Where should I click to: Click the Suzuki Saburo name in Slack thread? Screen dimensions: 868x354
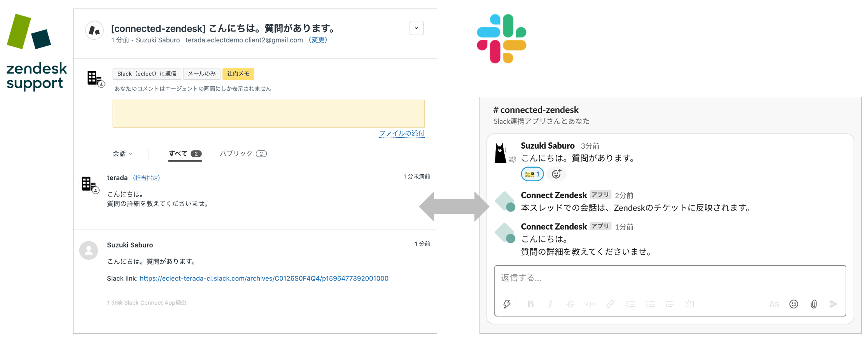[x=548, y=146]
